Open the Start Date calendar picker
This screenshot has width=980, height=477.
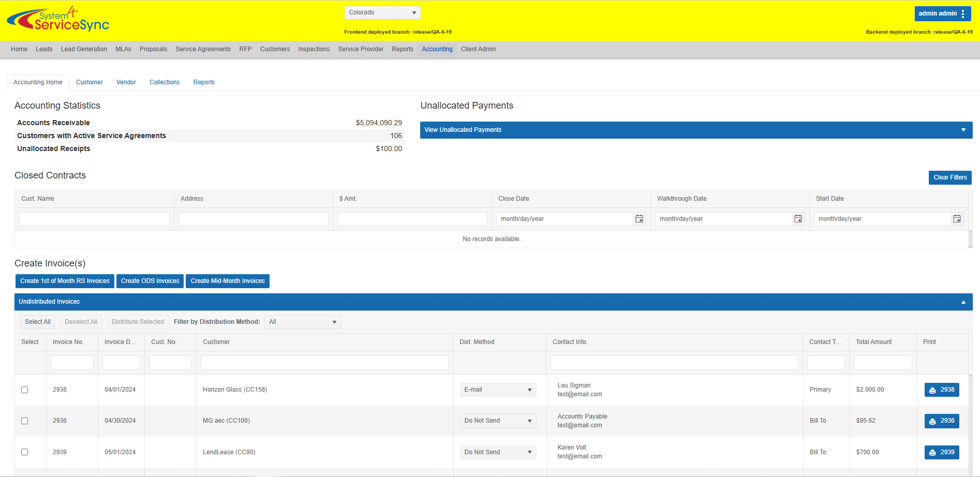957,219
